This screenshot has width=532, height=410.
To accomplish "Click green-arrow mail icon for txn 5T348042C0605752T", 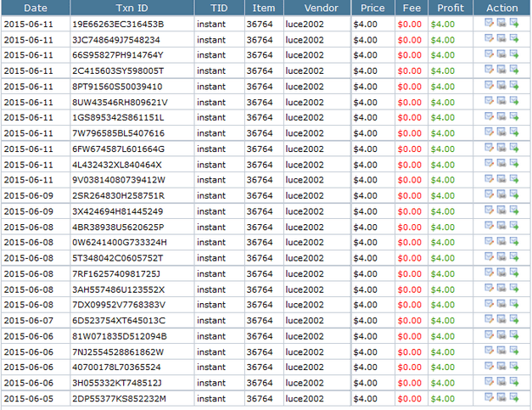I will point(514,256).
